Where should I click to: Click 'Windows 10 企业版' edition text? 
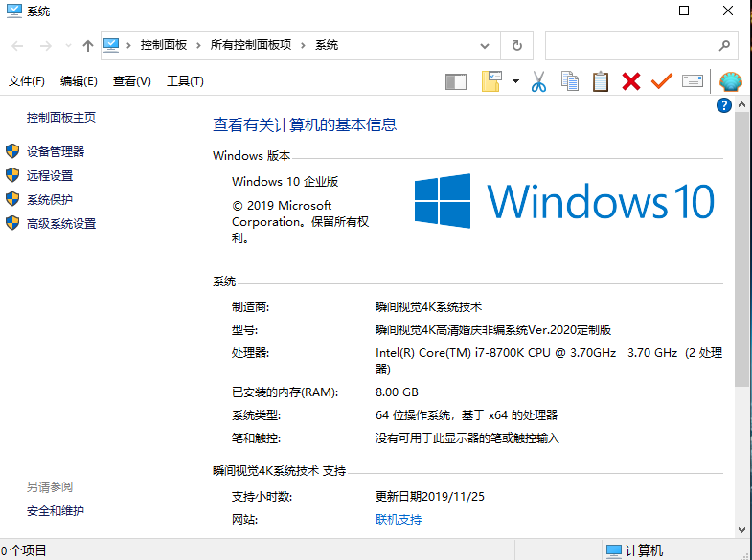(x=285, y=182)
